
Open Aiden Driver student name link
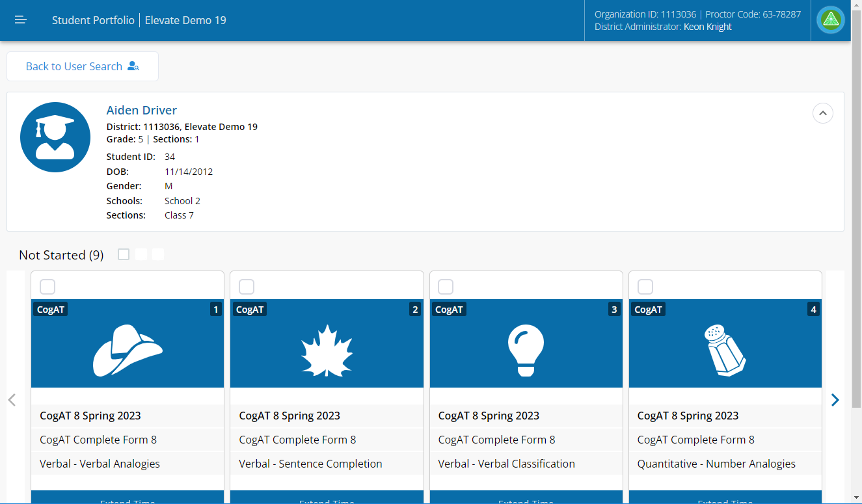(x=142, y=111)
